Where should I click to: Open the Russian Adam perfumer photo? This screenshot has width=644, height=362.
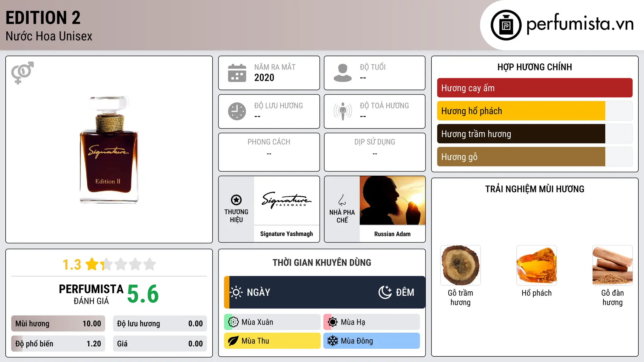click(392, 200)
